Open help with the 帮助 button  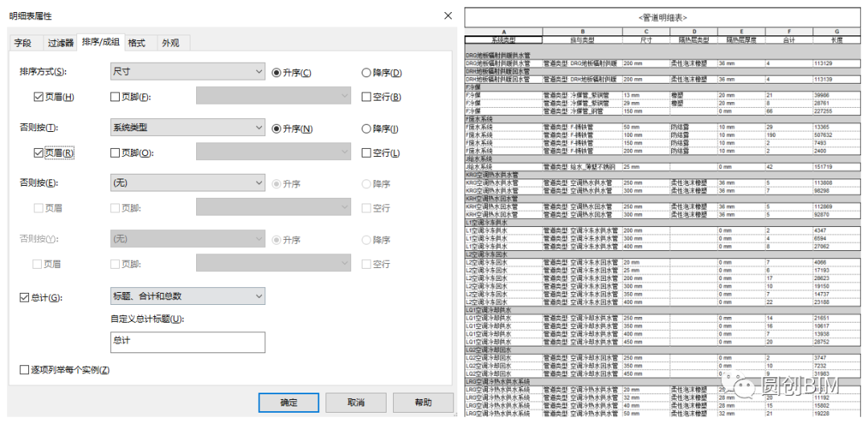point(423,402)
